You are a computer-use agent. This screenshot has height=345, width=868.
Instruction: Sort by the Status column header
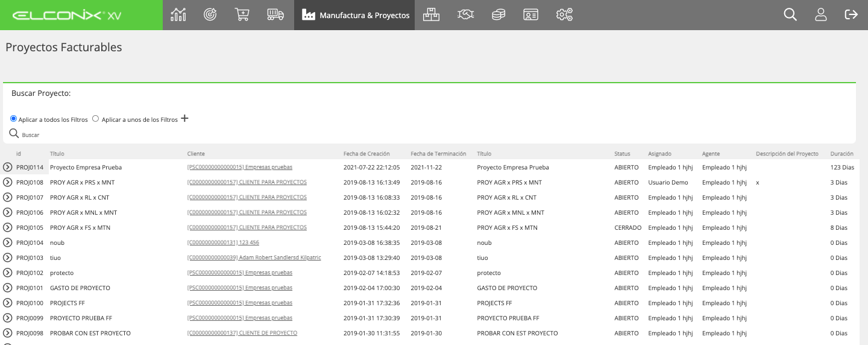tap(622, 154)
